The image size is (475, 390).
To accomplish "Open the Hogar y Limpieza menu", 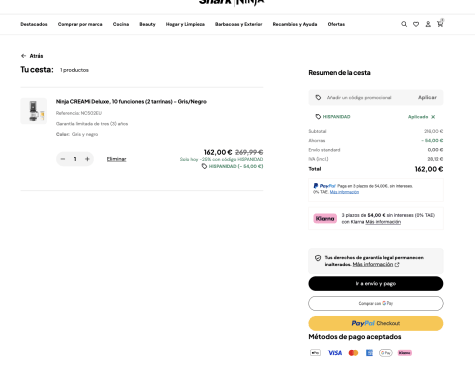I will point(185,24).
